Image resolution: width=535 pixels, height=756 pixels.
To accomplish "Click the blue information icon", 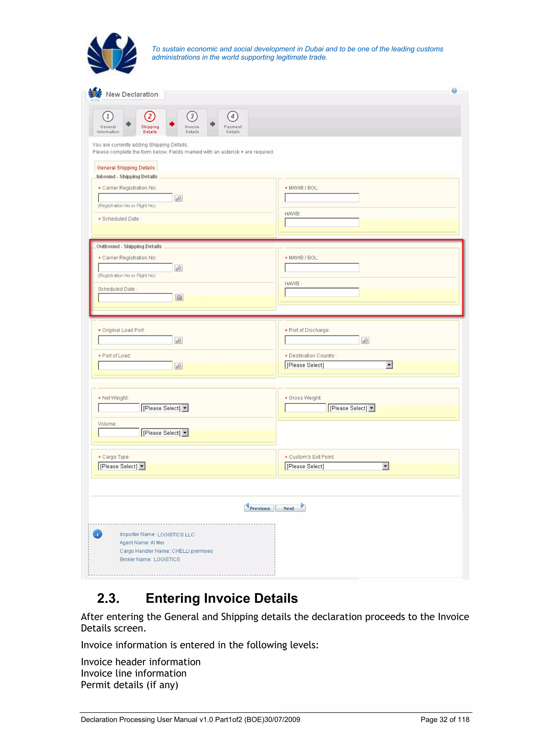I will (97, 534).
